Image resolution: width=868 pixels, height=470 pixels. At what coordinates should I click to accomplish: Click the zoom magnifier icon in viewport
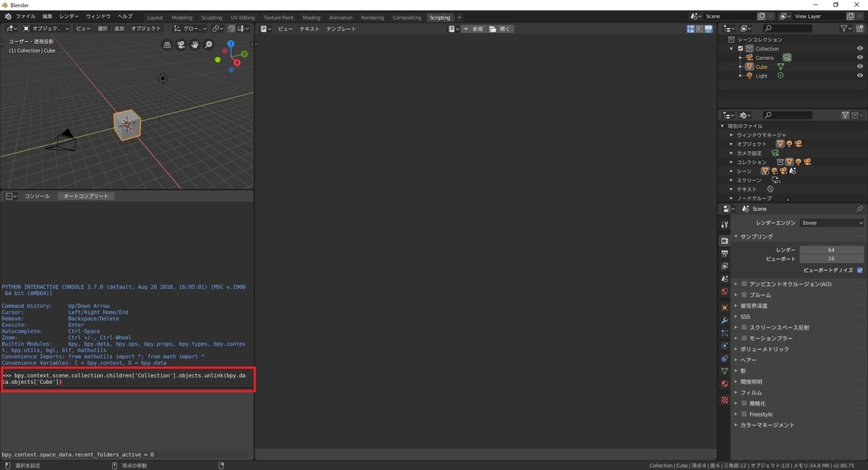click(208, 45)
